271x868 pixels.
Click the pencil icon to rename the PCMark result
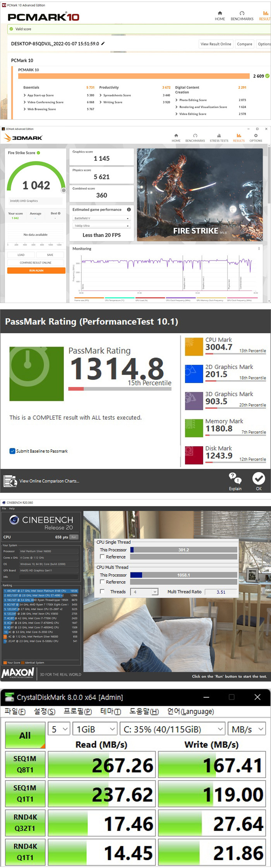(103, 44)
